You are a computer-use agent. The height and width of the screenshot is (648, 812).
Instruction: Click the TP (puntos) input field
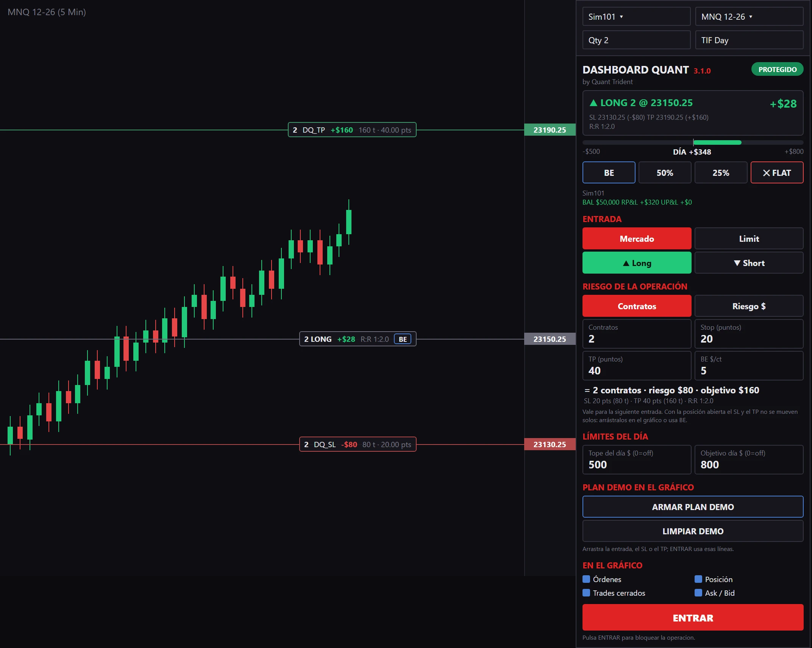point(637,366)
